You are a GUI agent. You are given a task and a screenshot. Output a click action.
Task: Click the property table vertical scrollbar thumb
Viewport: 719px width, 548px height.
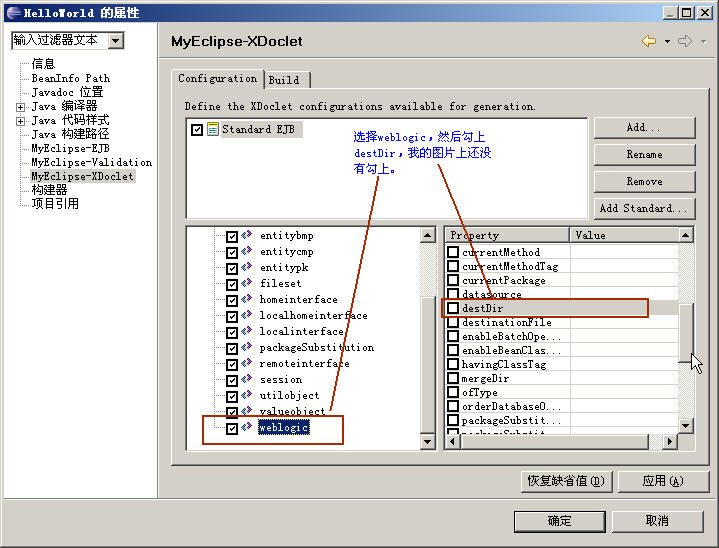click(x=686, y=332)
